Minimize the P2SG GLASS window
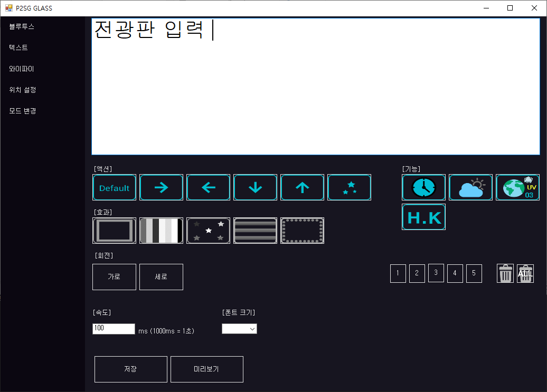This screenshot has width=547, height=392. pos(486,8)
